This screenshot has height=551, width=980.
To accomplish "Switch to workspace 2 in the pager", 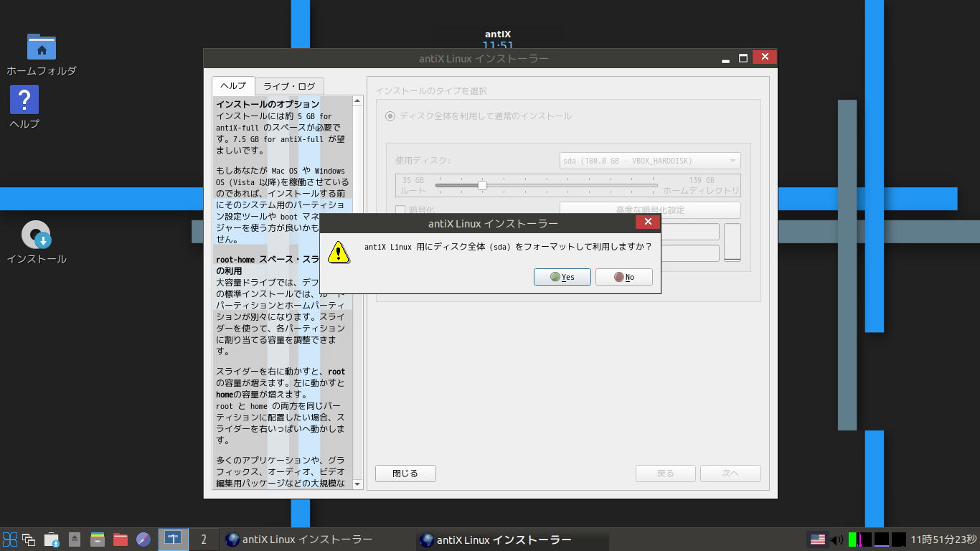I will tap(204, 539).
